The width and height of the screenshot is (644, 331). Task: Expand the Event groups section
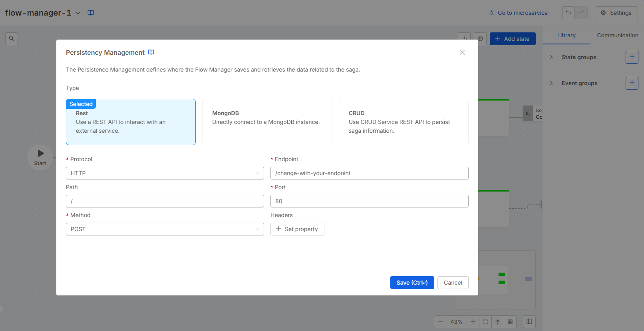(551, 83)
